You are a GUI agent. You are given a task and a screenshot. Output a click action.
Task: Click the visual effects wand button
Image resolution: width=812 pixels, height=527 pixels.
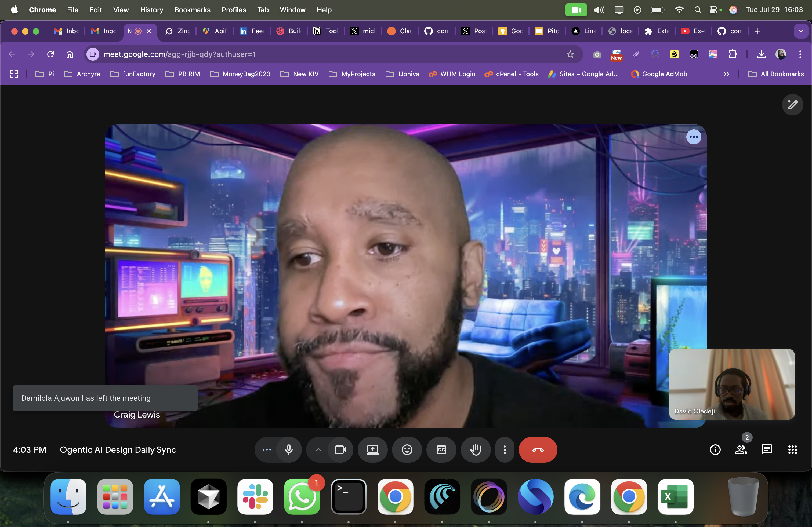click(792, 104)
